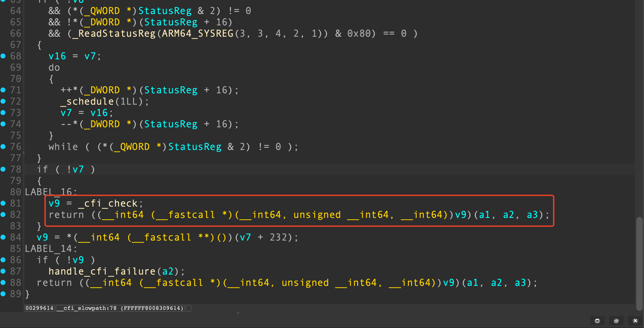The width and height of the screenshot is (644, 328).
Task: Click the 00299614 offset field in status bar
Action: tap(39, 308)
